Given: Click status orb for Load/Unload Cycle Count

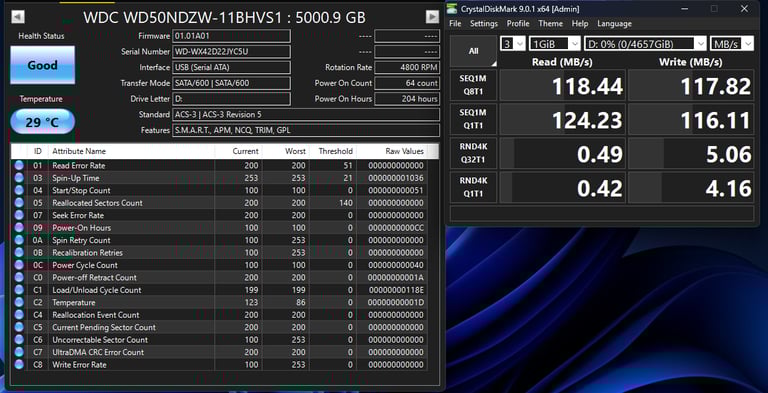Looking at the screenshot, I should pyautogui.click(x=19, y=290).
